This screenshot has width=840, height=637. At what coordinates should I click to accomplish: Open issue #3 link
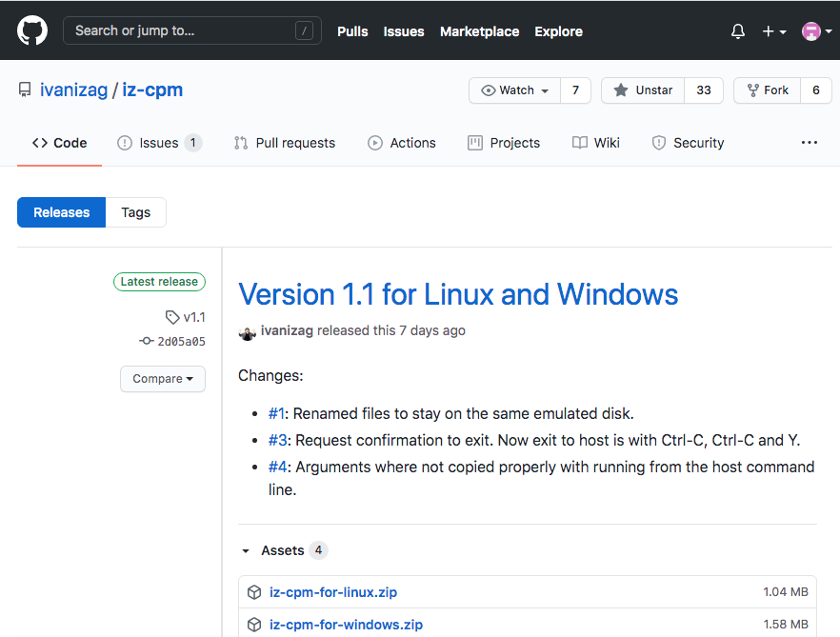click(277, 440)
